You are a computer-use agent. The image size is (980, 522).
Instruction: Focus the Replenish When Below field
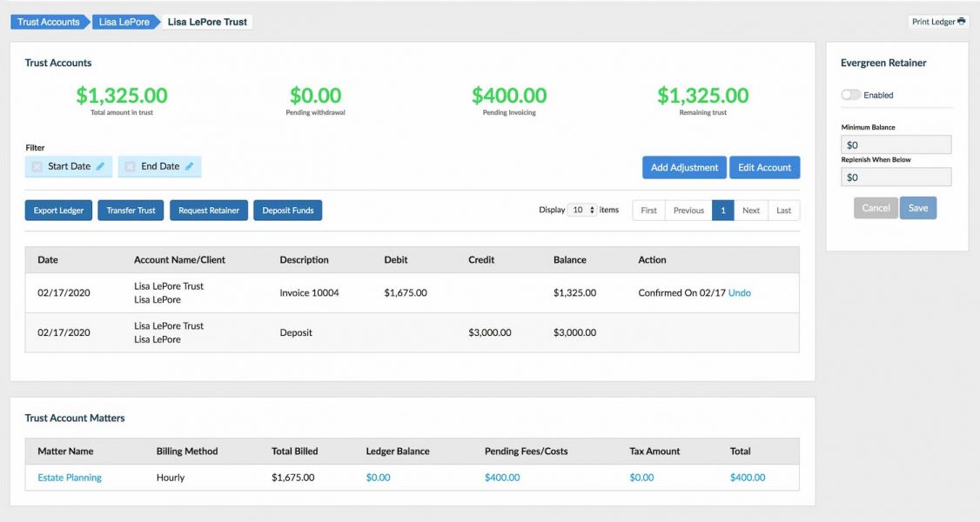896,177
